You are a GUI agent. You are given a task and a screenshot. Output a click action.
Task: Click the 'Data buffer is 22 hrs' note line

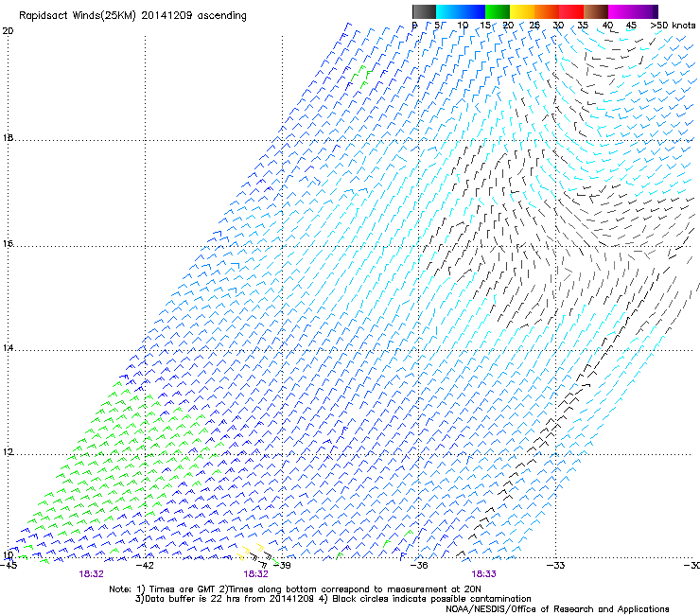(x=333, y=599)
